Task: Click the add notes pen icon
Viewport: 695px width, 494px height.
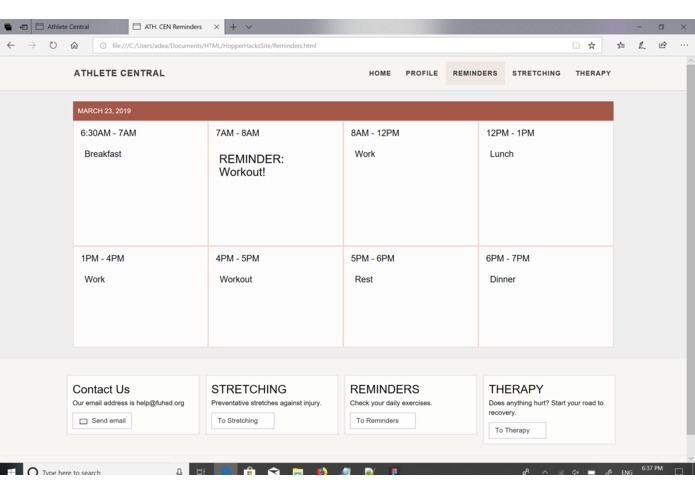Action: click(x=642, y=45)
